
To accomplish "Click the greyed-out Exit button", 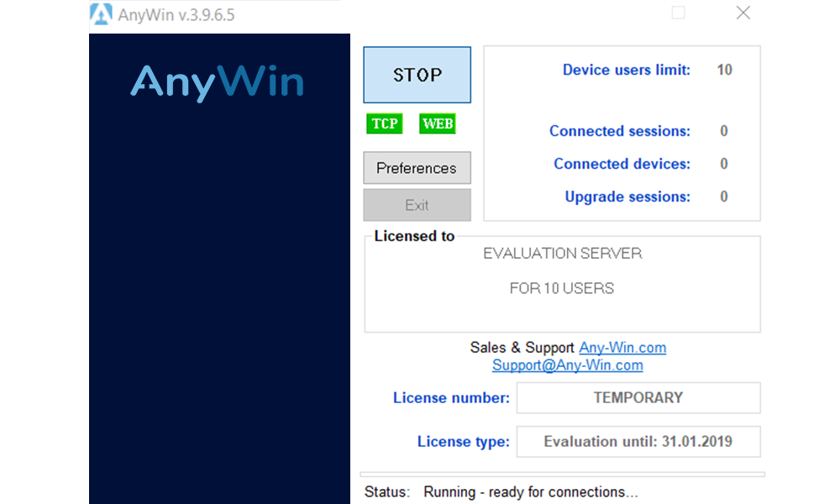I will coord(417,205).
